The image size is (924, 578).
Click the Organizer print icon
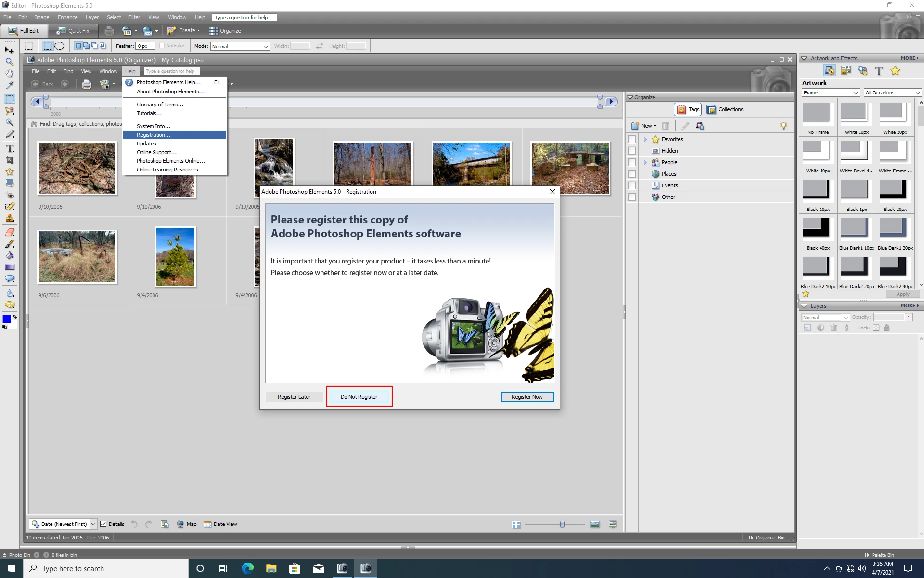[x=87, y=84]
